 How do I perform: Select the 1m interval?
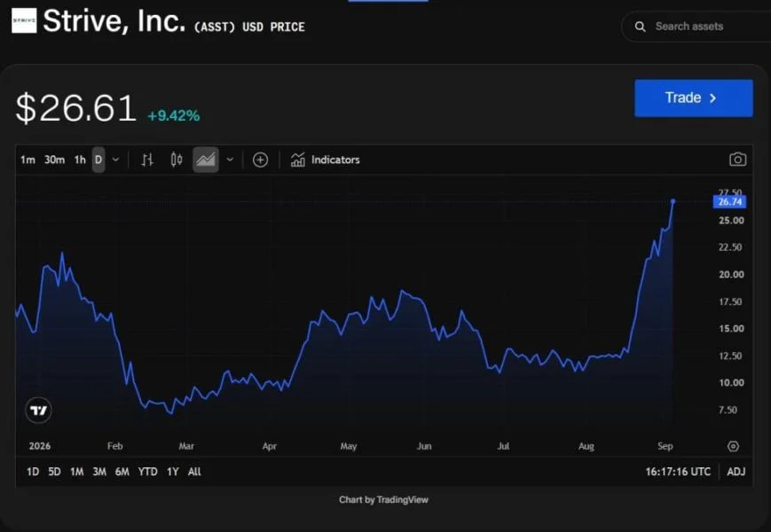point(28,160)
